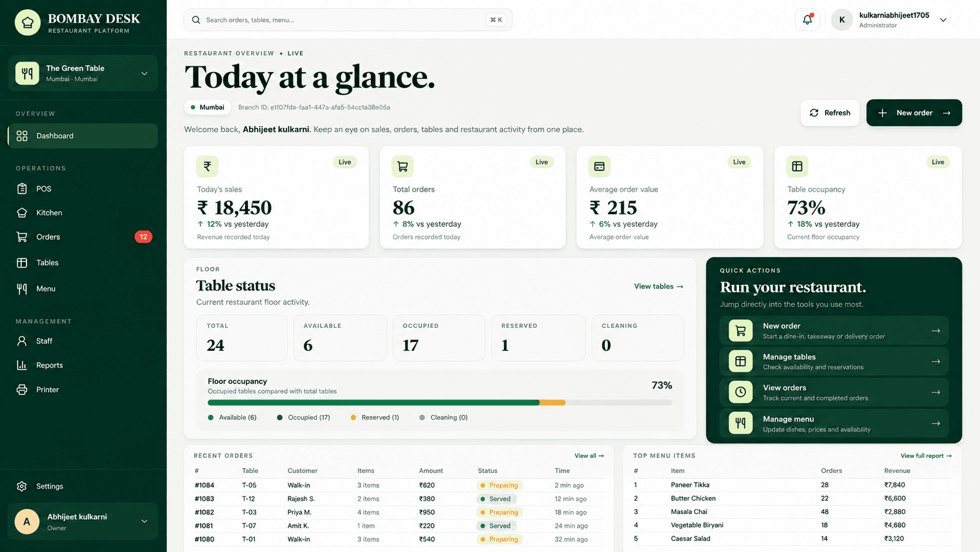This screenshot has height=552, width=980.
Task: Click the arrow on Manage tables row
Action: pos(935,361)
